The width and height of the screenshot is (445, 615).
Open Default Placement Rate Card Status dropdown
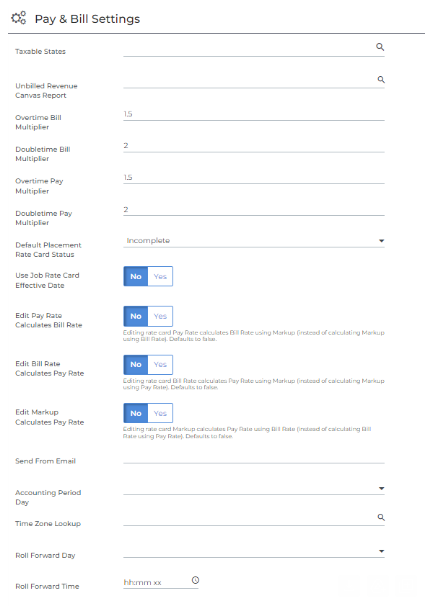(254, 241)
